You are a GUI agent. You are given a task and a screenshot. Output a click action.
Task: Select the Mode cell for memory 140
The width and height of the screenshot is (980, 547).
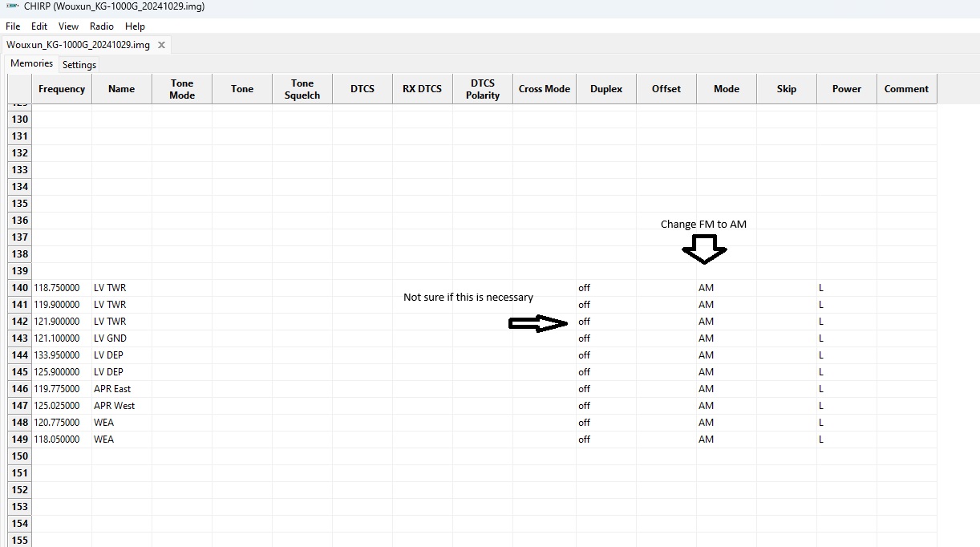coord(726,288)
